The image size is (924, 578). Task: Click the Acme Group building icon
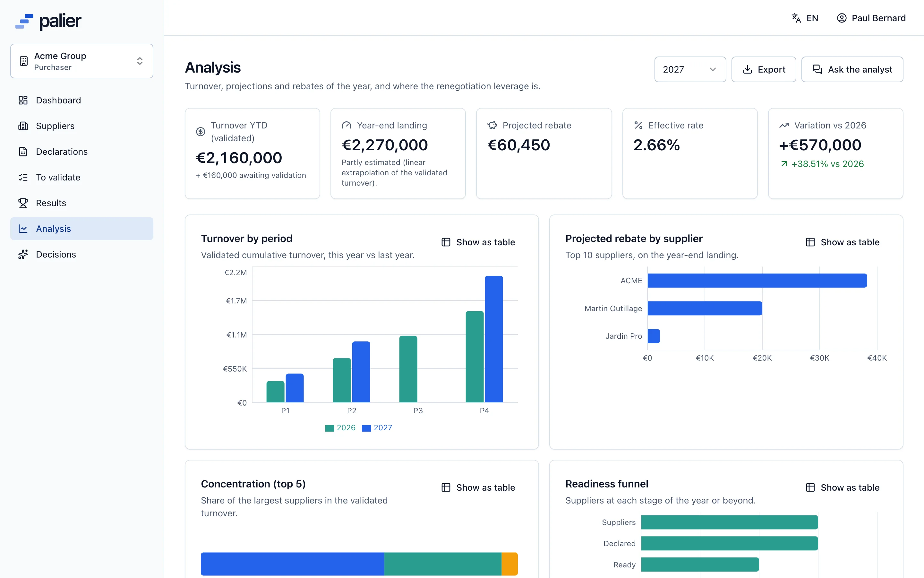point(24,61)
